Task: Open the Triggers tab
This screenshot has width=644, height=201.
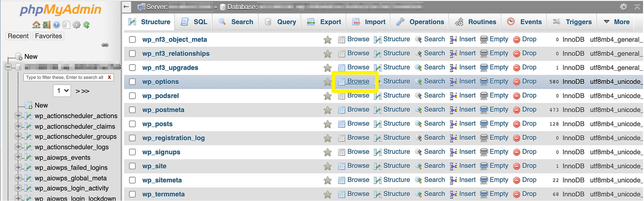Action: [572, 22]
